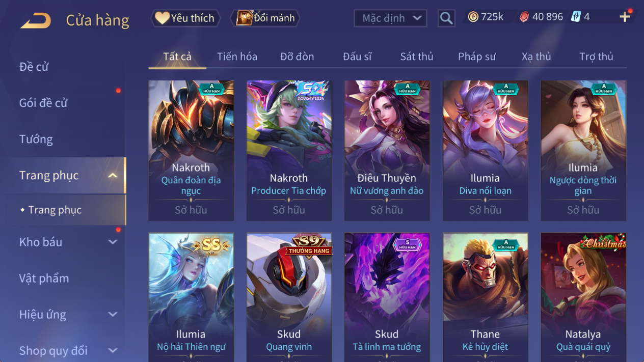Open the Yêu thích favorites heart button
644x362 pixels.
click(185, 18)
